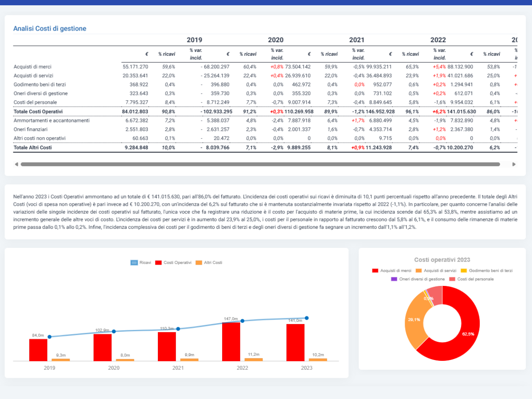Click the table's left scroll arrow
This screenshot has width=532, height=399.
[x=16, y=164]
